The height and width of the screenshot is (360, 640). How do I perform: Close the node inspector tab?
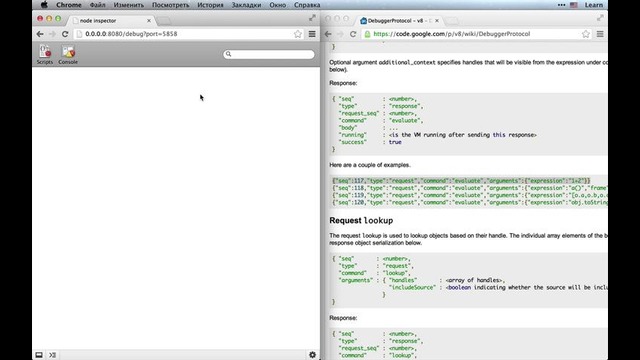[149, 20]
